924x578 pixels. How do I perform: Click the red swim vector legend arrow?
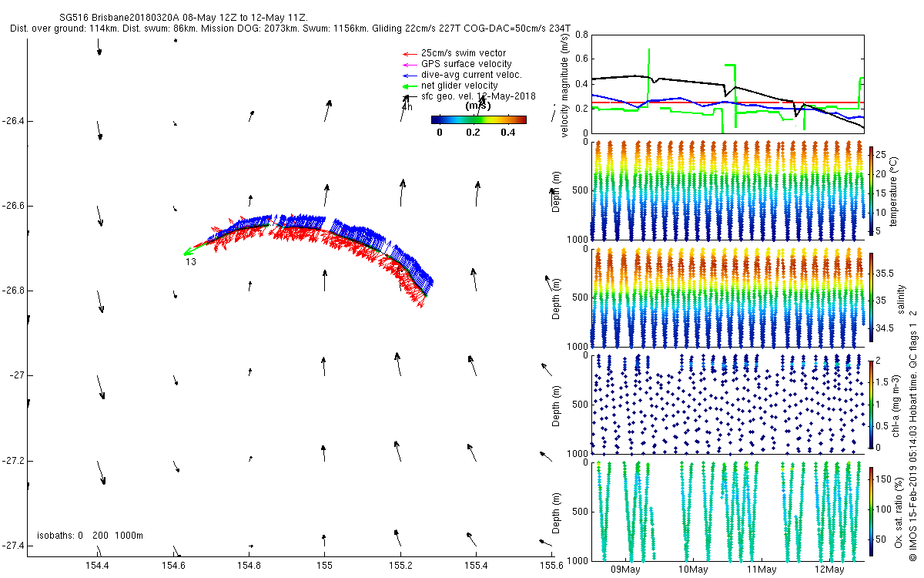click(410, 53)
